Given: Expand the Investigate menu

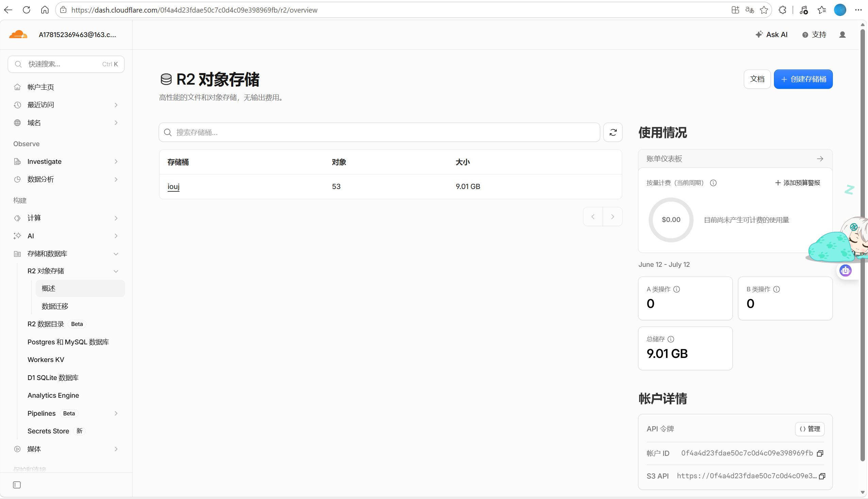Looking at the screenshot, I should pos(116,161).
